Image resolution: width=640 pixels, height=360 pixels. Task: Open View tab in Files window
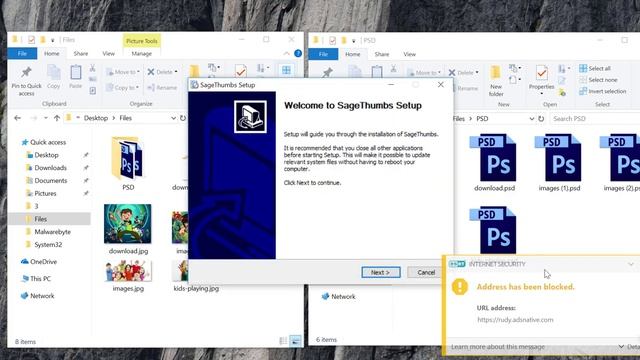coord(109,53)
